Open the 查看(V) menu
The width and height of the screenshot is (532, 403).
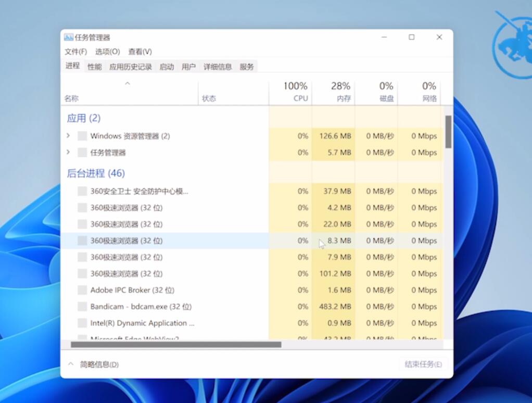point(140,52)
